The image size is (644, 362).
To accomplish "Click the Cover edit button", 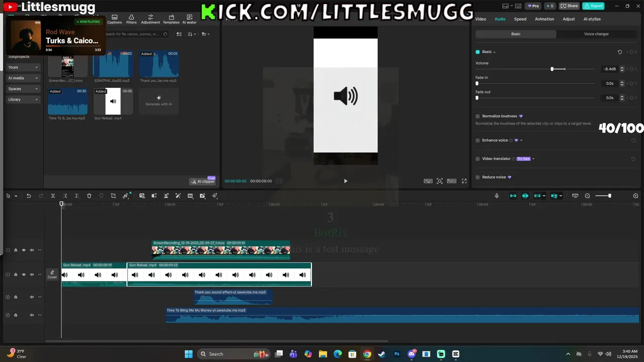I will 52,274.
